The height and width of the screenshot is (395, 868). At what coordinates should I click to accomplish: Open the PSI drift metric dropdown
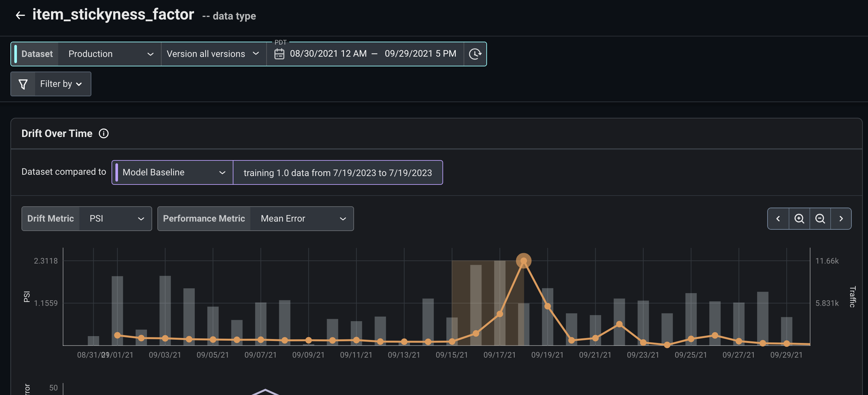[115, 219]
